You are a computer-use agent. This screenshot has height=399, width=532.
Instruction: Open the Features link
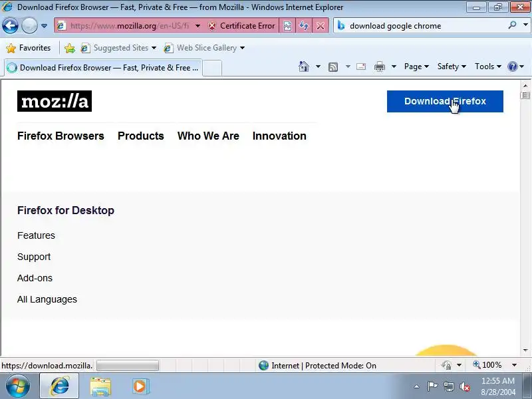click(36, 235)
